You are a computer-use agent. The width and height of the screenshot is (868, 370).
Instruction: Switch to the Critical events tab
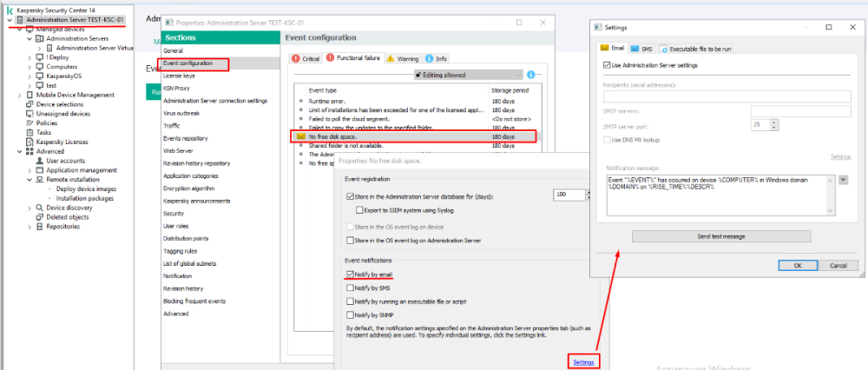(306, 58)
